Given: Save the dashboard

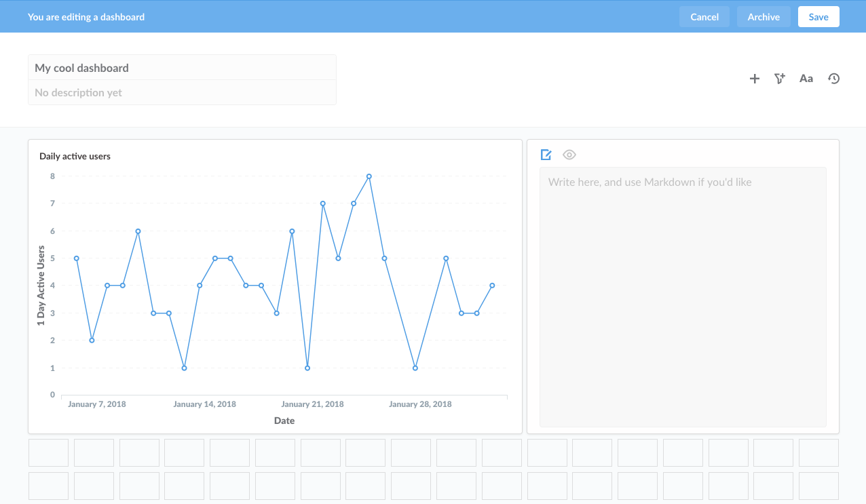Looking at the screenshot, I should pyautogui.click(x=818, y=17).
